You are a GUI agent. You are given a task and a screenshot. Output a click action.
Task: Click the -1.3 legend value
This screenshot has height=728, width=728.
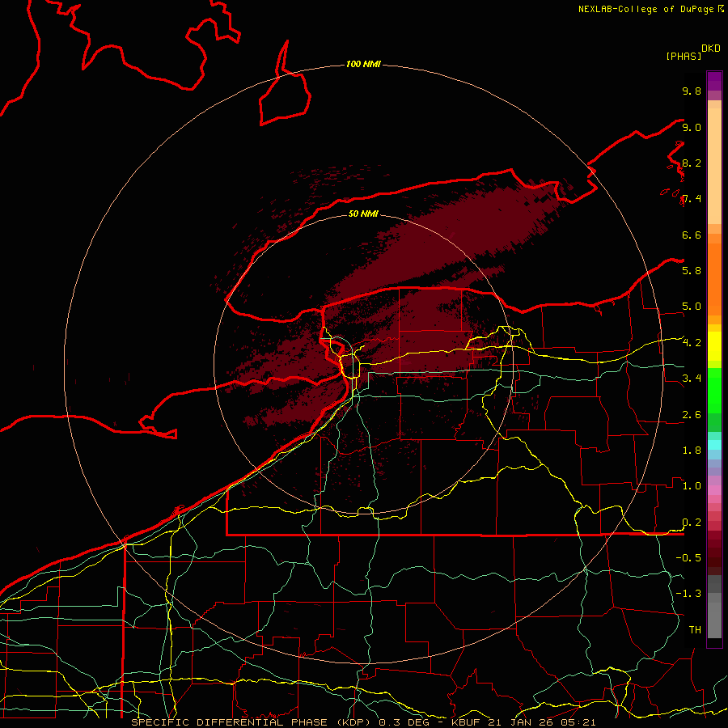pyautogui.click(x=688, y=594)
